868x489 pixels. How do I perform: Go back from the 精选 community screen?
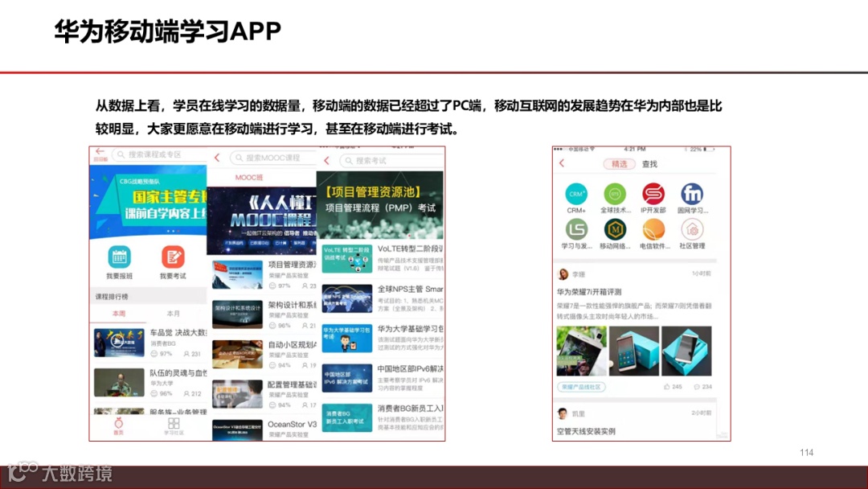pos(562,163)
